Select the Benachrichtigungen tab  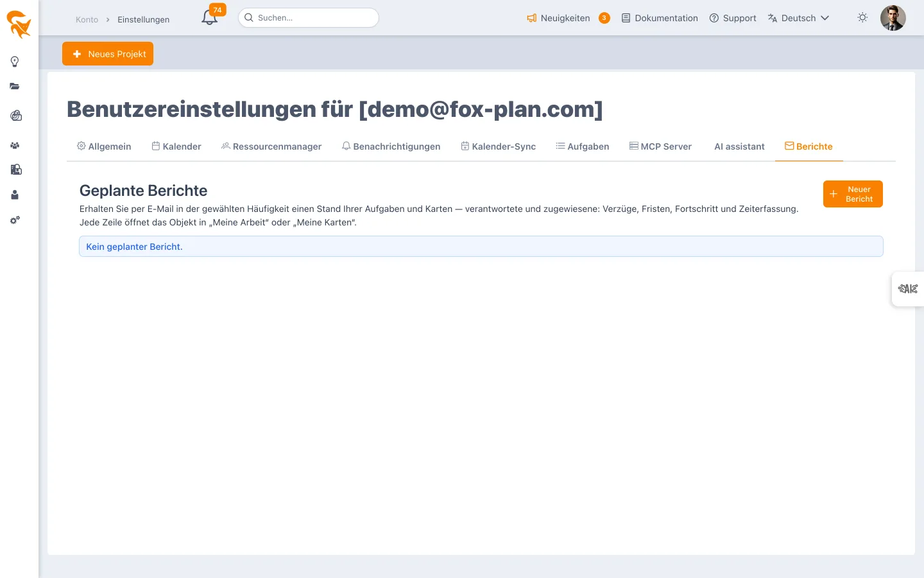(391, 146)
